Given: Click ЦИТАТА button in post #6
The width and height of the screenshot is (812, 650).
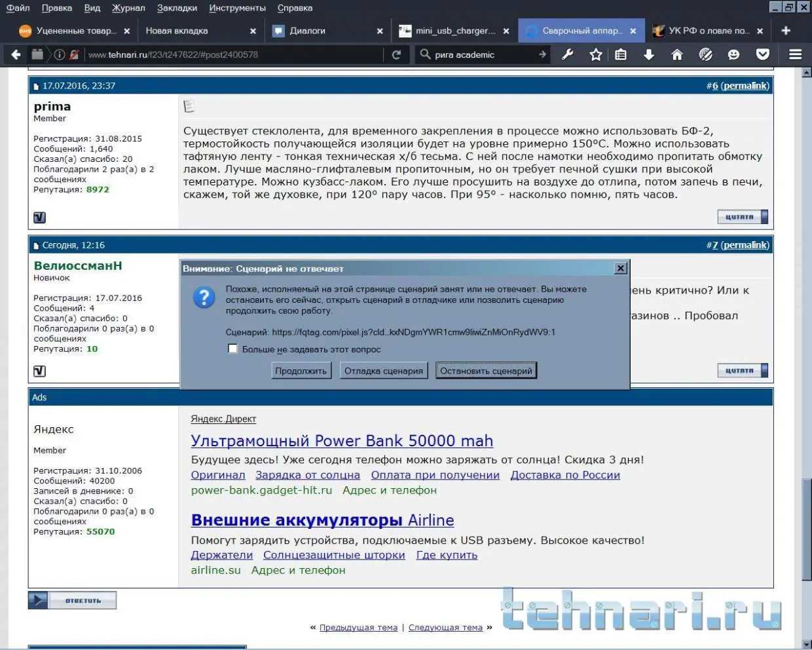Looking at the screenshot, I should tap(743, 217).
